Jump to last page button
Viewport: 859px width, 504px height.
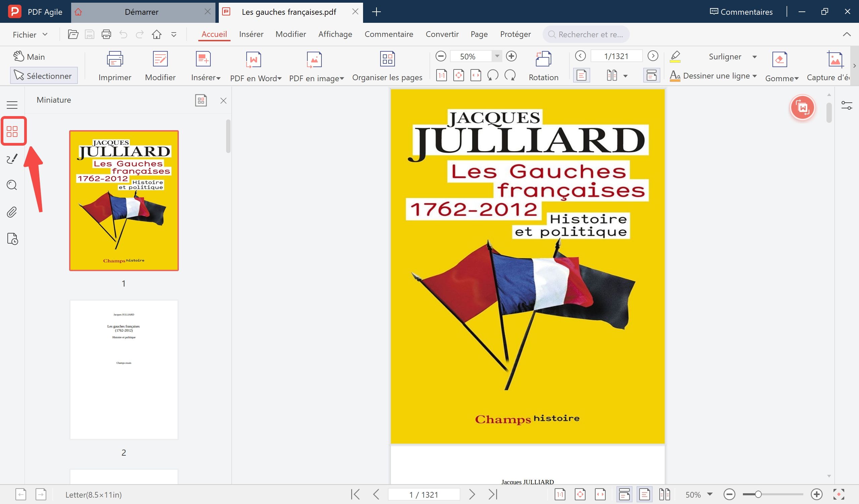(493, 494)
